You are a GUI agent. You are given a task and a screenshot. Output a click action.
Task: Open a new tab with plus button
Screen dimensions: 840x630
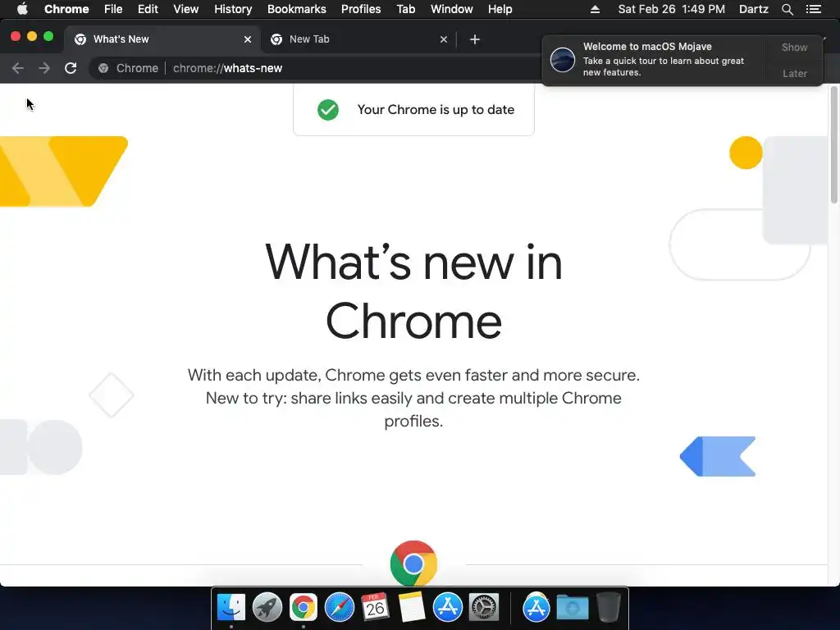coord(475,39)
